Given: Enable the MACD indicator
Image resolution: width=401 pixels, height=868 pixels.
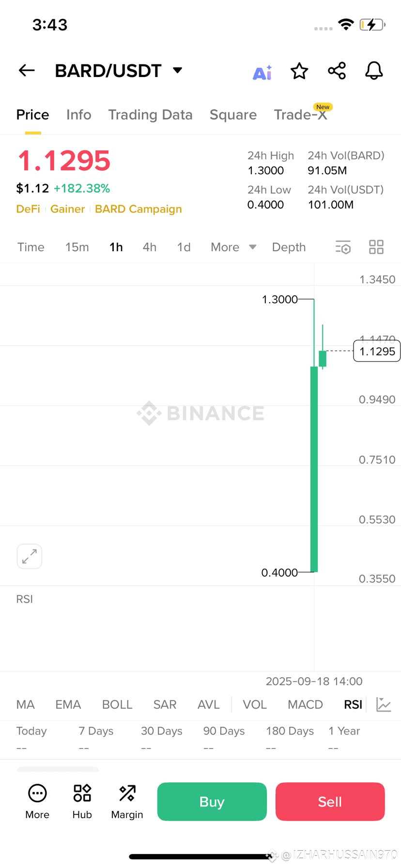Looking at the screenshot, I should click(305, 704).
